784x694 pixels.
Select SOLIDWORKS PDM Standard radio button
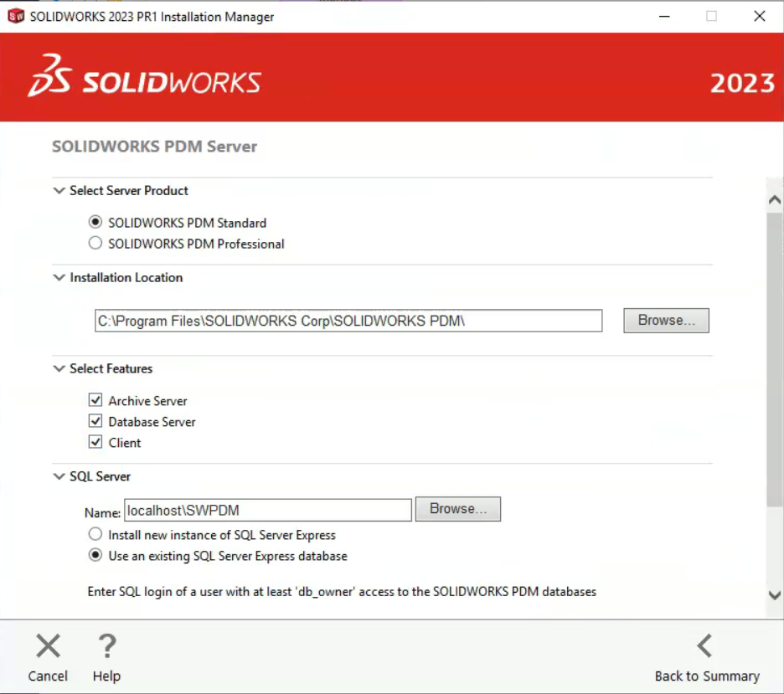click(95, 222)
